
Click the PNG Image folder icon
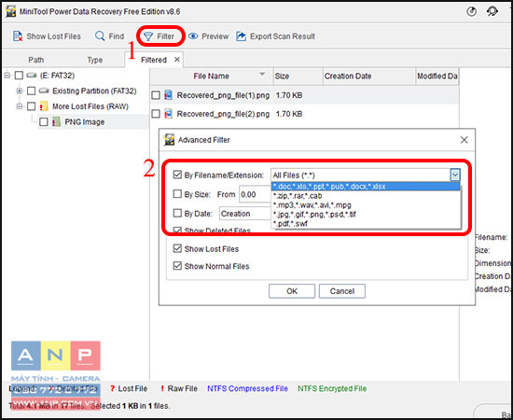point(57,121)
